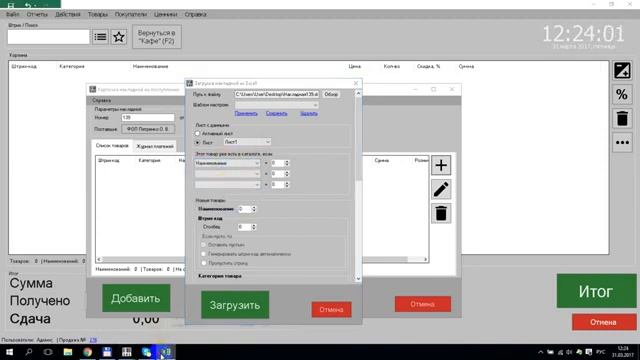Show hidden system tray icons chevron

[540, 352]
